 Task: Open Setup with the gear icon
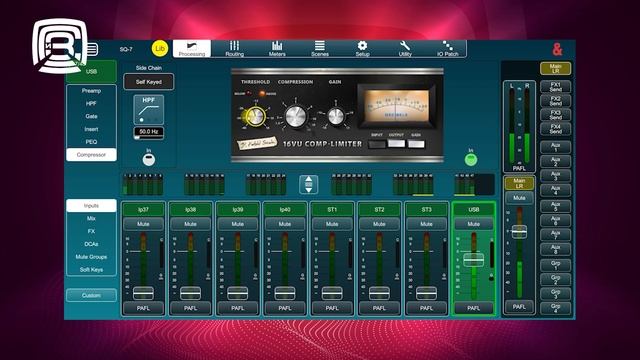(362, 49)
